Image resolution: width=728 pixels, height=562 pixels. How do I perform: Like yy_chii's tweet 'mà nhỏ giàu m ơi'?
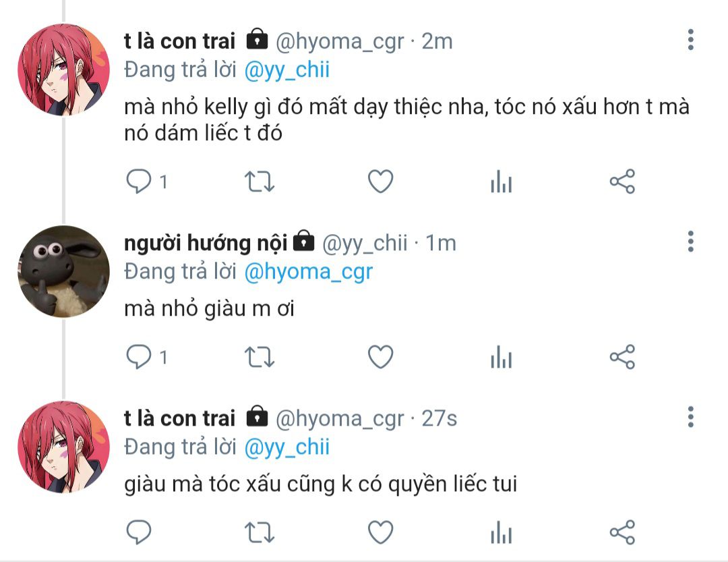[x=381, y=357]
